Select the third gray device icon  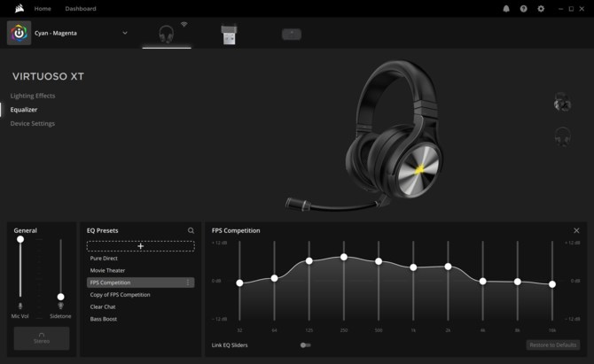(x=292, y=35)
